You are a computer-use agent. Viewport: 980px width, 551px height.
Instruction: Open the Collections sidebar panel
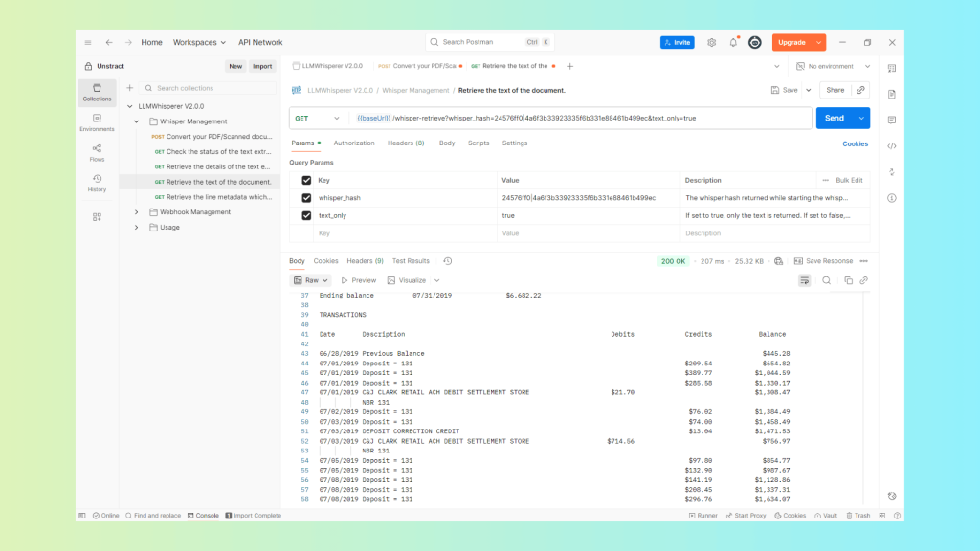[97, 92]
